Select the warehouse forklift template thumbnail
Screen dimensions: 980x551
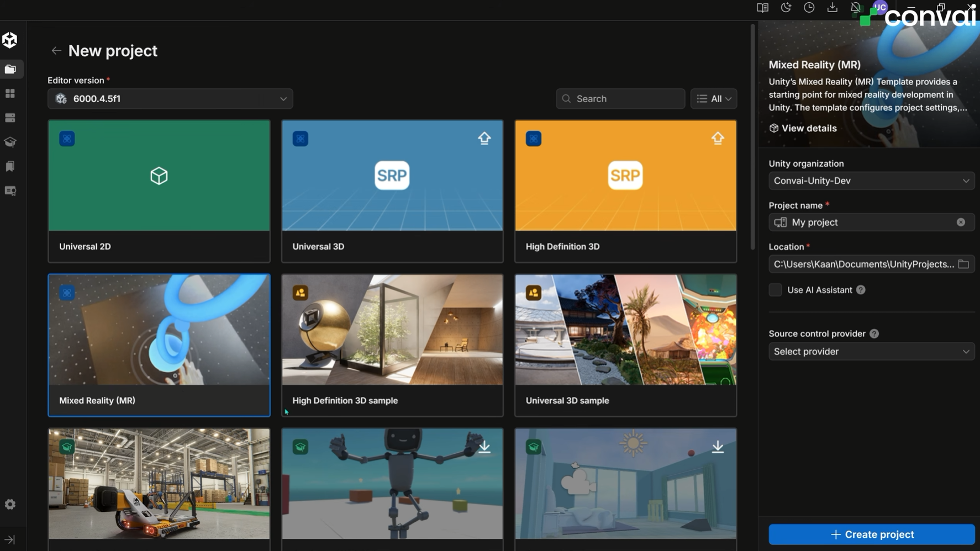coord(159,484)
